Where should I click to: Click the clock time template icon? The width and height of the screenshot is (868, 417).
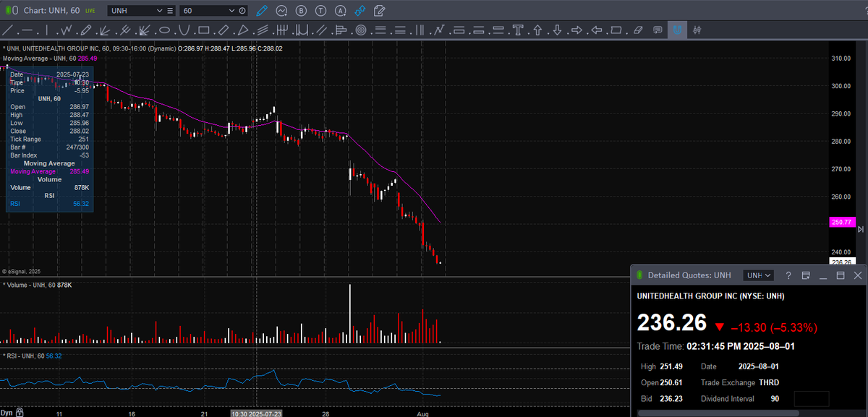click(x=243, y=11)
